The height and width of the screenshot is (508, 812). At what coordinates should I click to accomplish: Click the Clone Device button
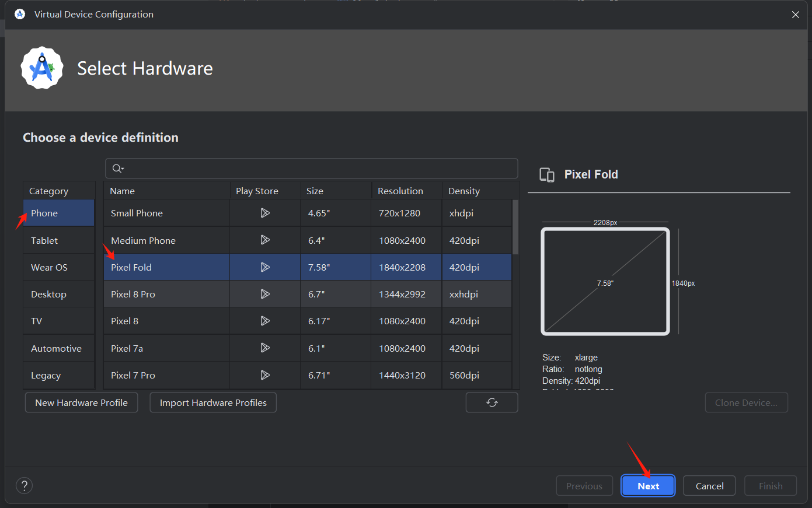(746, 402)
